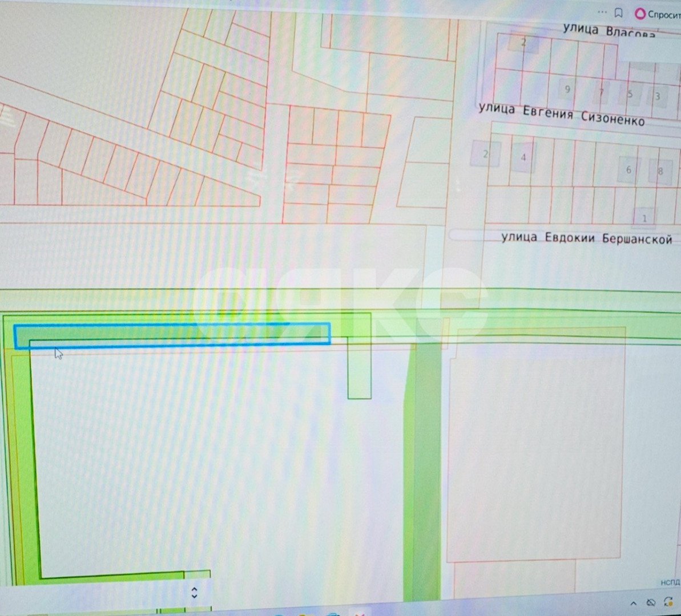
Task: Click the bookmark icon in browser toolbar
Action: click(x=618, y=13)
